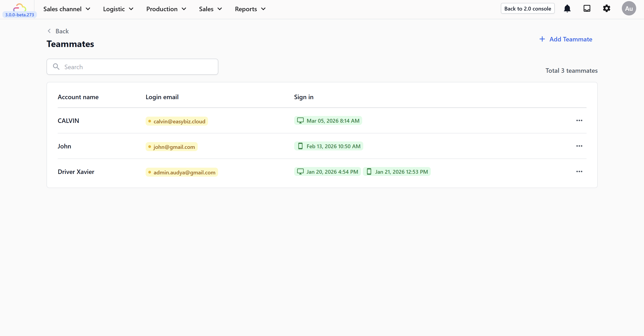
Task: Open three-dot menu for John row
Action: pos(579,146)
